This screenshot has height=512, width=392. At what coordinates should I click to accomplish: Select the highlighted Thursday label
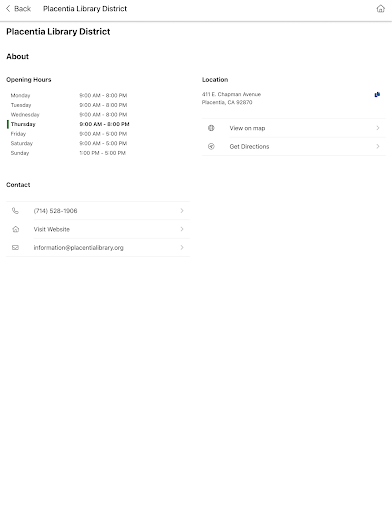23,124
